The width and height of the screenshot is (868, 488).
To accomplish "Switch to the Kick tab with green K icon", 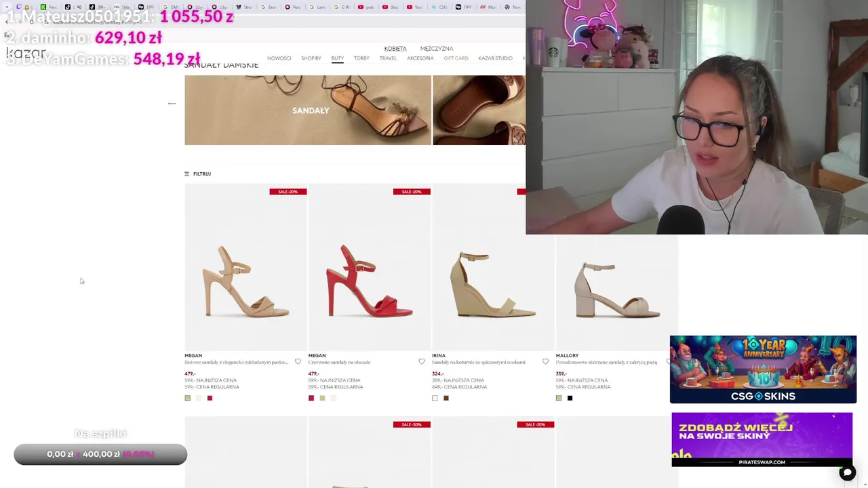I will pos(47,7).
